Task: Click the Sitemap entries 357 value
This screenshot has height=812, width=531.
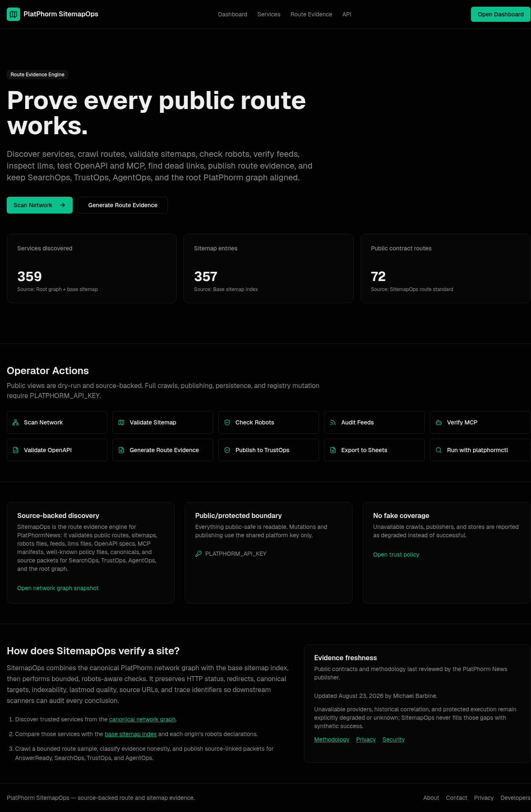Action: 206,276
